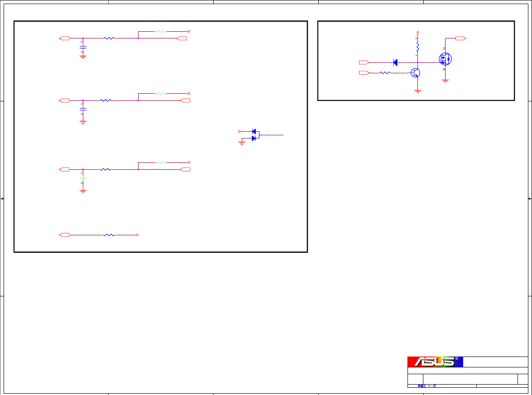Select the NPN bipolar transistor symbol
The image size is (532, 395).
(x=415, y=72)
